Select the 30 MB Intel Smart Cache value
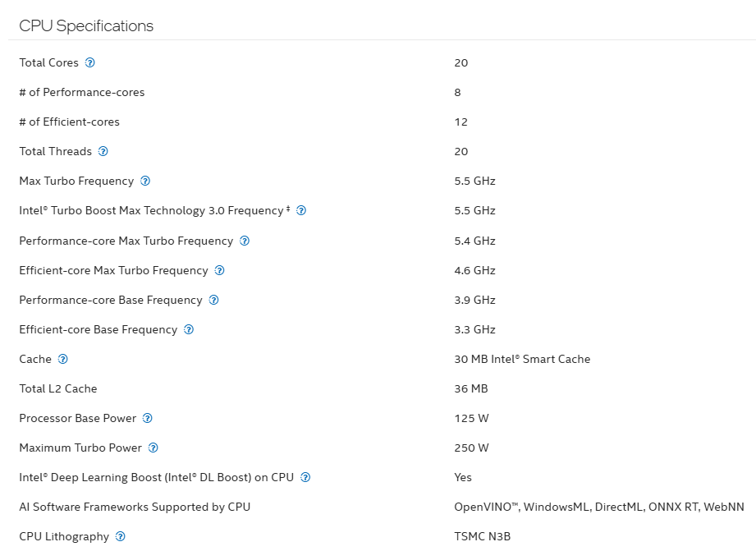This screenshot has width=756, height=551. pyautogui.click(x=522, y=359)
